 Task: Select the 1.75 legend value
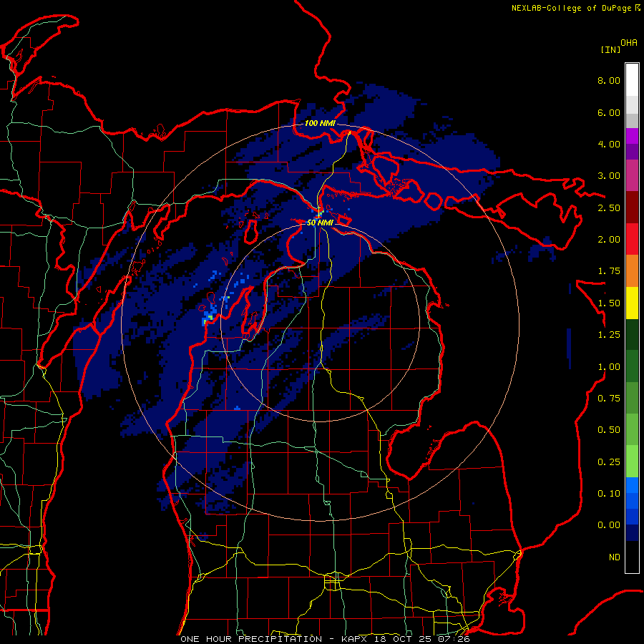(609, 271)
